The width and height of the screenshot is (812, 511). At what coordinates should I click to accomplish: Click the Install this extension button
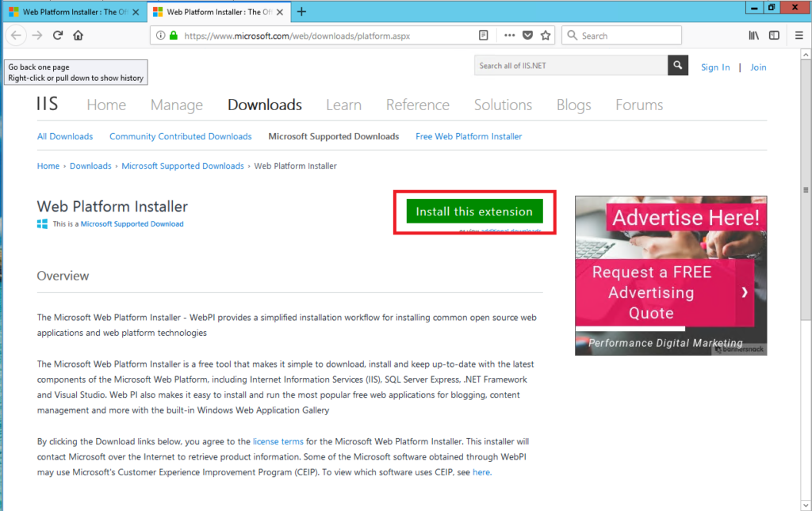click(x=473, y=212)
